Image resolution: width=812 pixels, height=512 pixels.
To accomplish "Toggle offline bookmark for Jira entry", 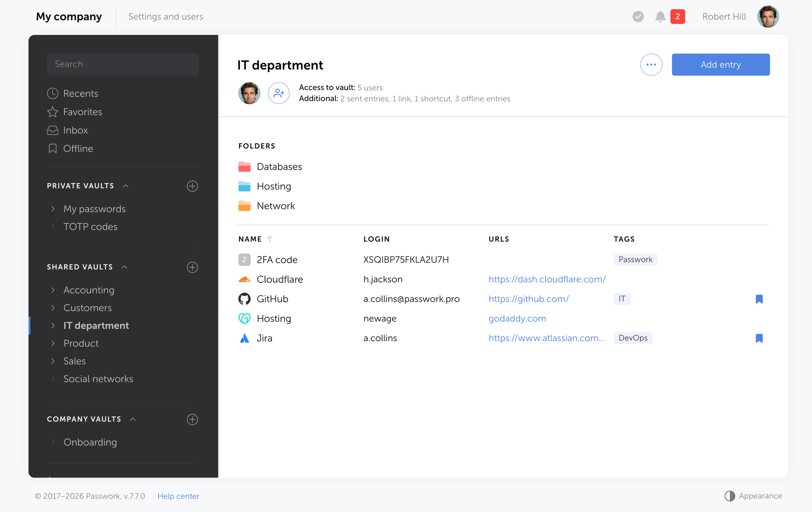I will pos(759,338).
